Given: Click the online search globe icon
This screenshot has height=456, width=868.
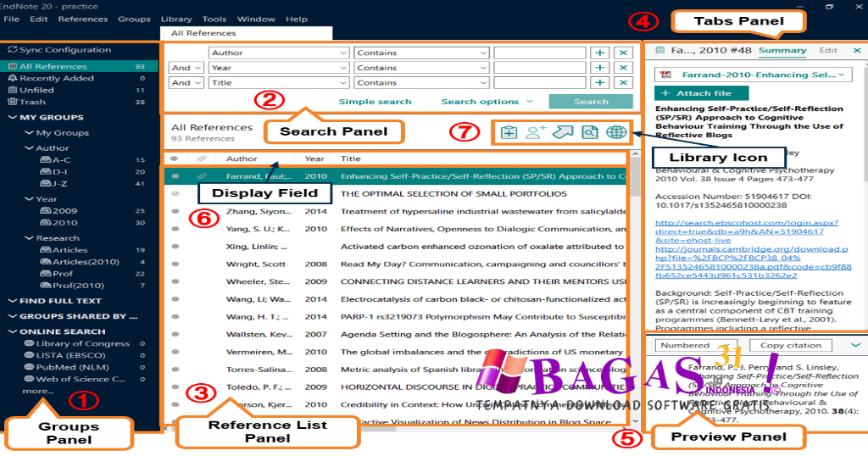Looking at the screenshot, I should coord(616,131).
